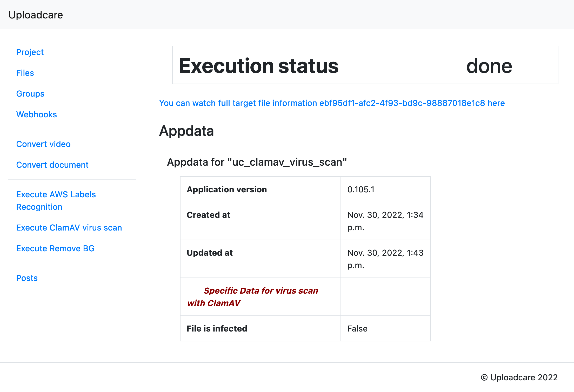
Task: Go to the Posts page
Action: (27, 278)
